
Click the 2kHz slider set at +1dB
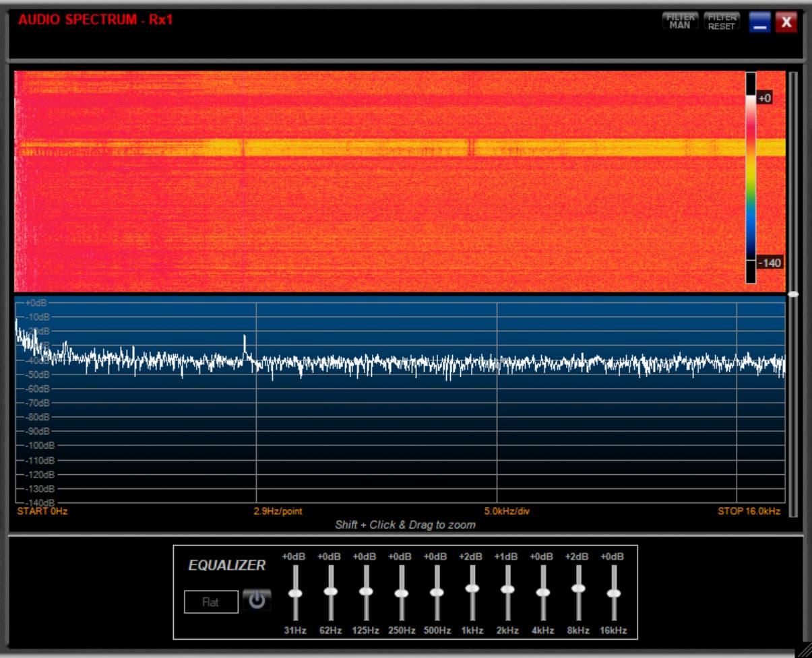point(507,589)
